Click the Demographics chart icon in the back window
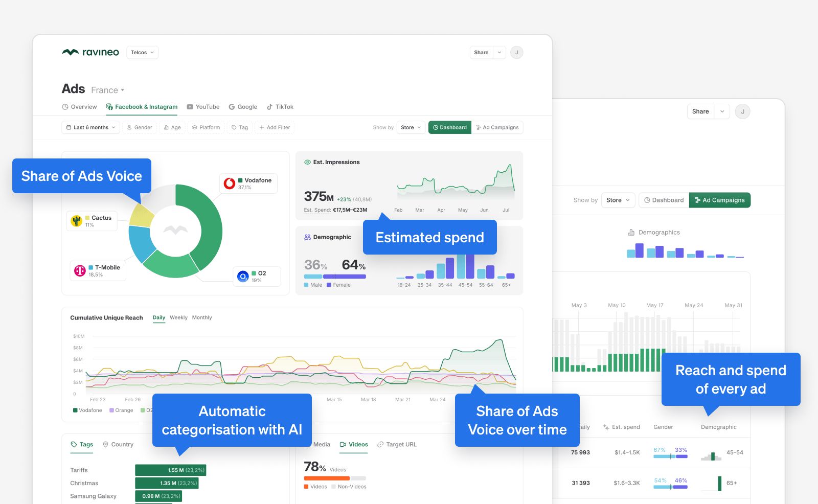Screen dimensions: 818x504 (x=631, y=232)
